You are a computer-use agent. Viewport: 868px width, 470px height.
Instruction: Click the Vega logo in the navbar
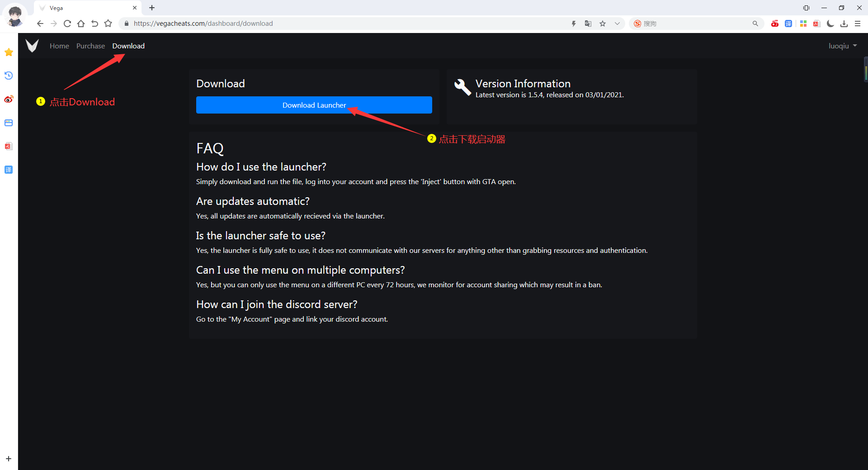click(x=32, y=46)
